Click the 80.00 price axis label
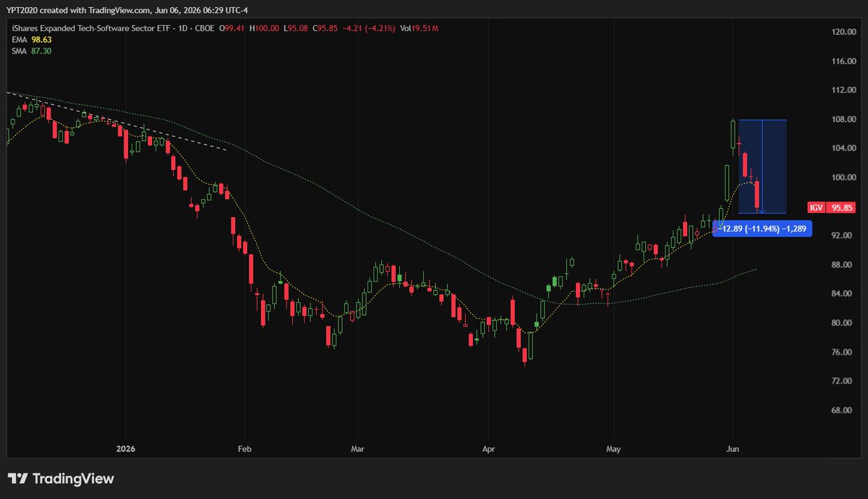Viewport: 868px width, 499px height. coord(841,323)
